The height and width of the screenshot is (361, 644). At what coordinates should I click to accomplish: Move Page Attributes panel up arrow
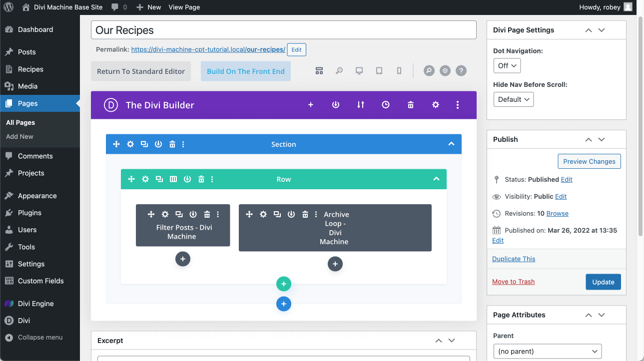pos(589,315)
